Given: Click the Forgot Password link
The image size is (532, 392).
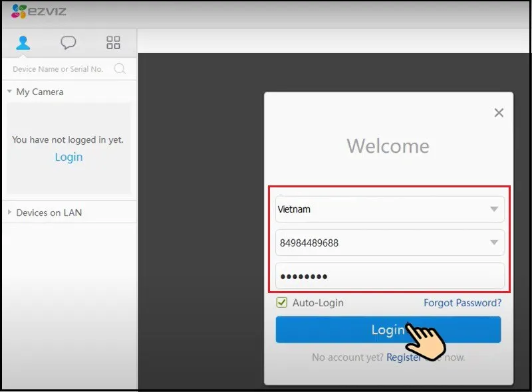Looking at the screenshot, I should tap(463, 302).
